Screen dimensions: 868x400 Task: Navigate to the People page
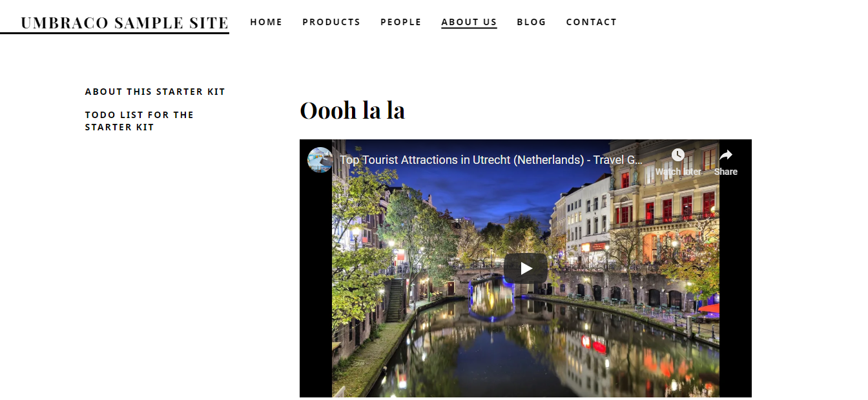pos(400,22)
